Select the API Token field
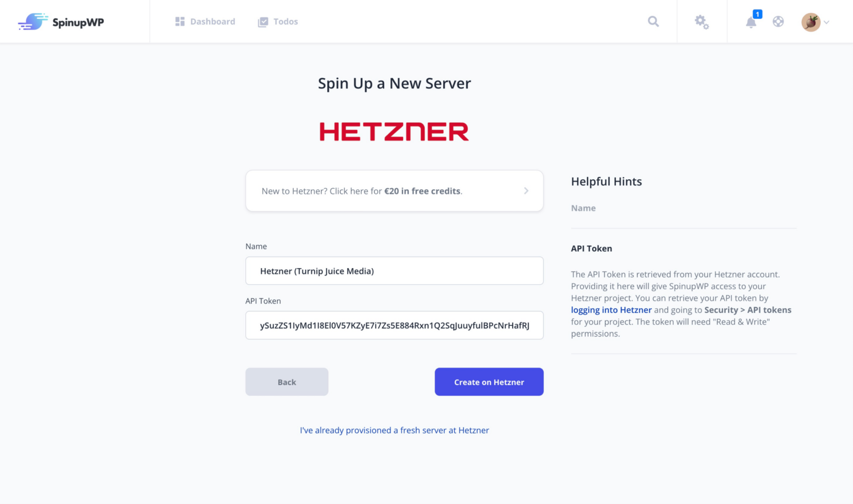 click(x=394, y=325)
